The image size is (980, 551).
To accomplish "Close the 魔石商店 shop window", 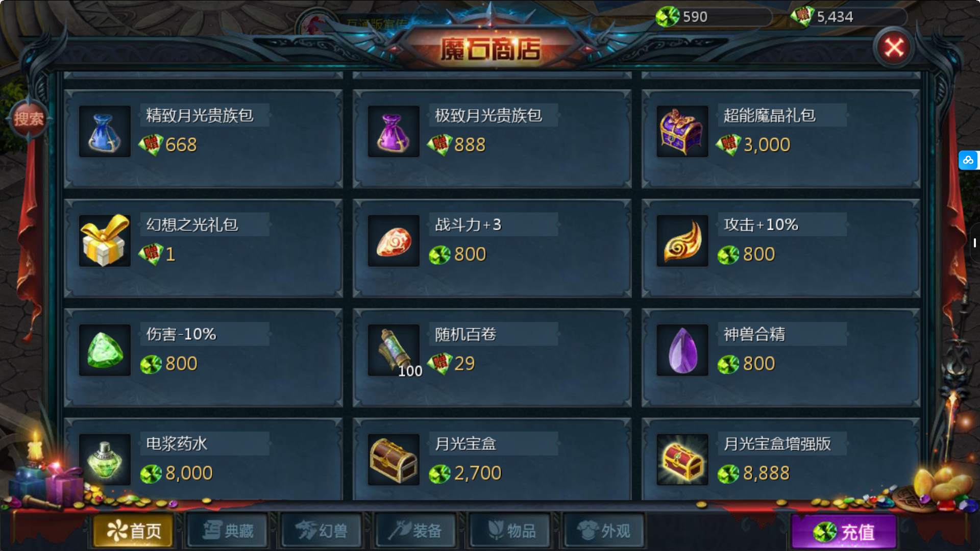I will pos(894,47).
